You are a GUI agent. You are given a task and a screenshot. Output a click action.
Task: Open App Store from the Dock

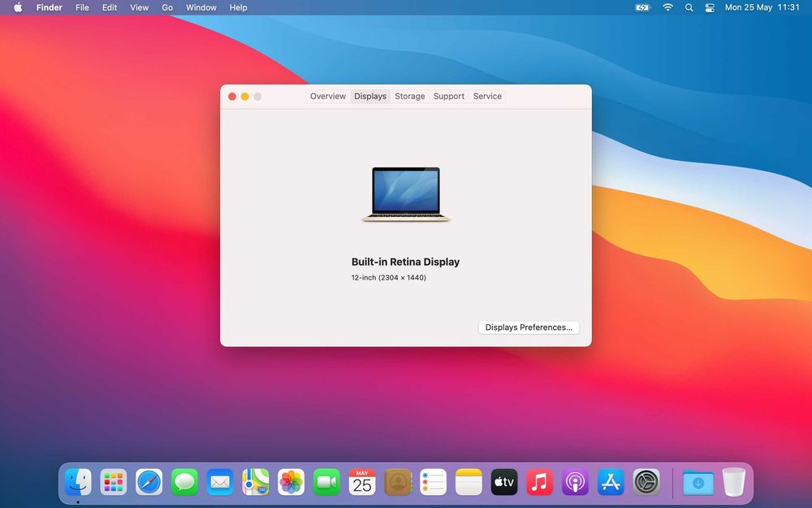(x=611, y=482)
